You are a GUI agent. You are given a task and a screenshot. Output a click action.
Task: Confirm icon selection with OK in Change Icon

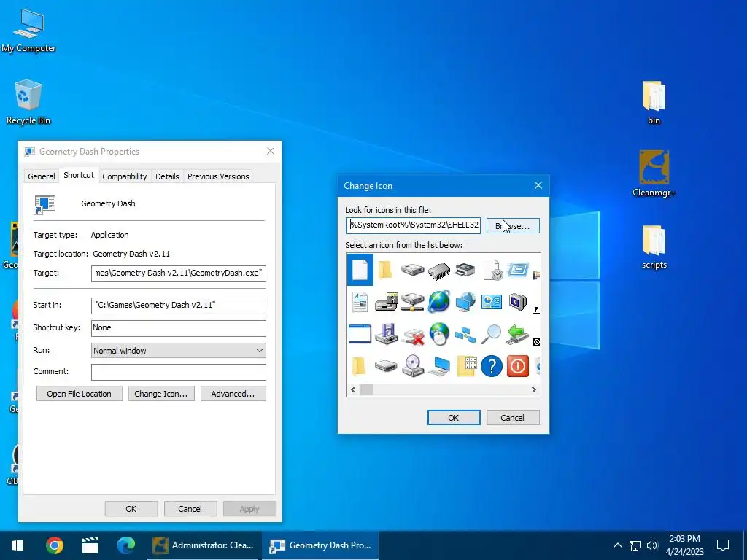pos(454,418)
